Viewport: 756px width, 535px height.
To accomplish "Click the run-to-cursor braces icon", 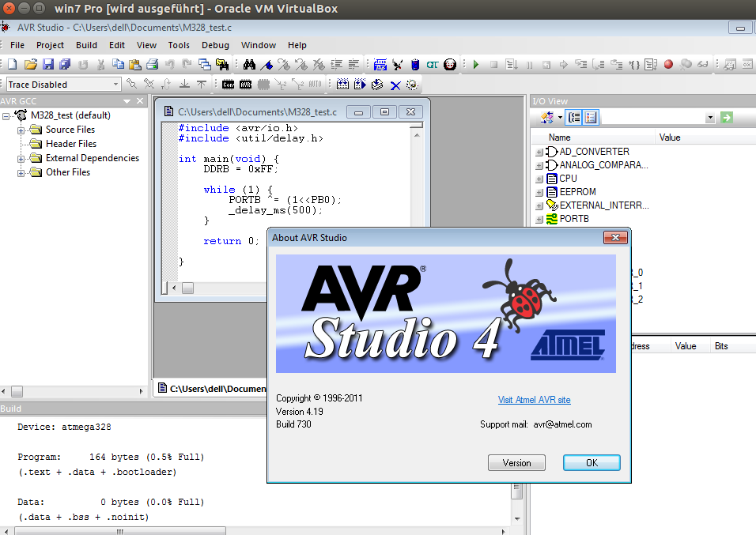I will click(x=634, y=64).
